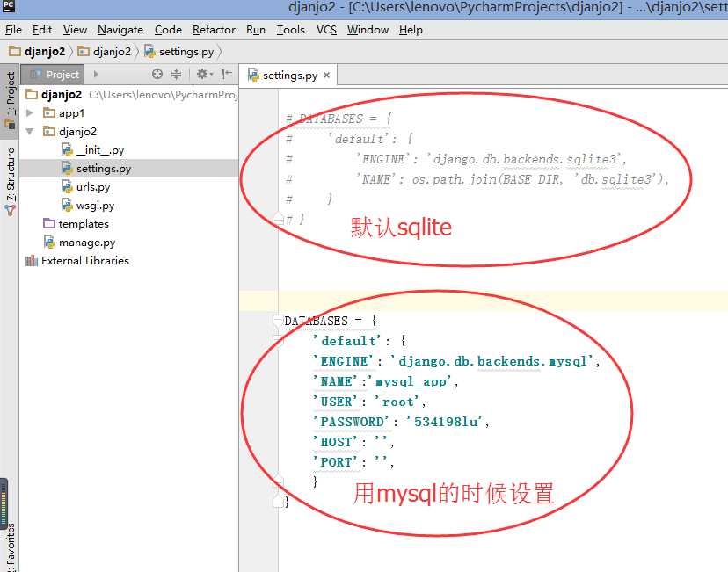Hide the Project tool window with pin icon
Screen dimensions: 728x572
[226, 74]
